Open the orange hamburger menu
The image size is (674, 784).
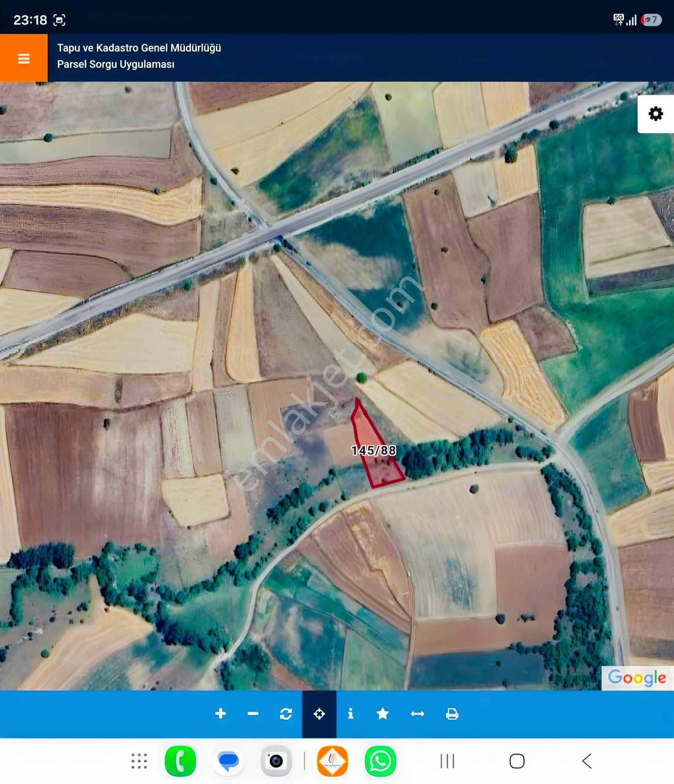point(24,58)
